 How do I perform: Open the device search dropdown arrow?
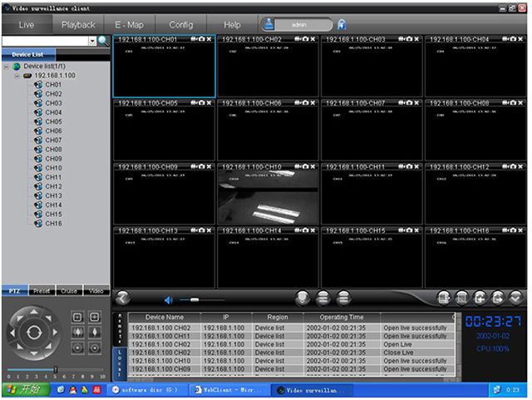point(91,40)
